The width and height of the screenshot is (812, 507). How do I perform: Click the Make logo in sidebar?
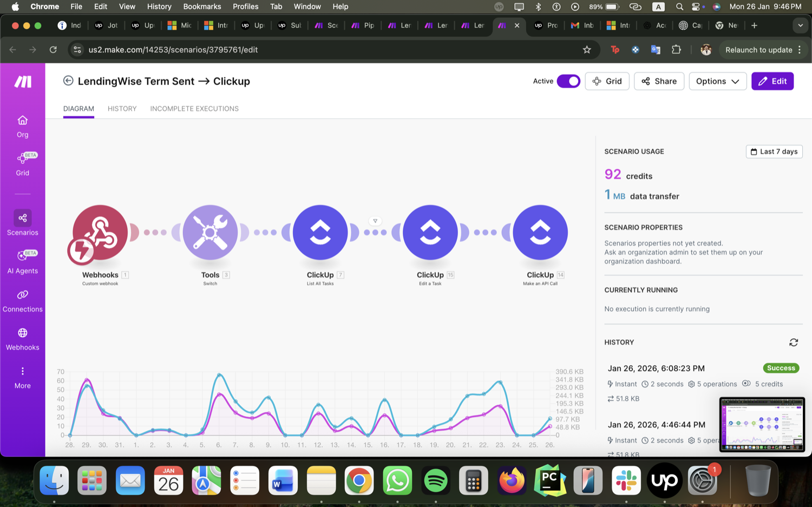(x=23, y=82)
